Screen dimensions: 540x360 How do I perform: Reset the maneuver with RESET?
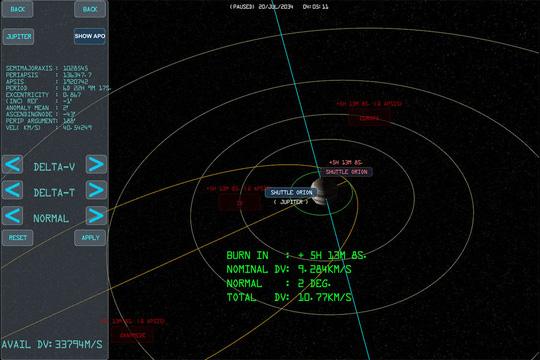tap(18, 238)
